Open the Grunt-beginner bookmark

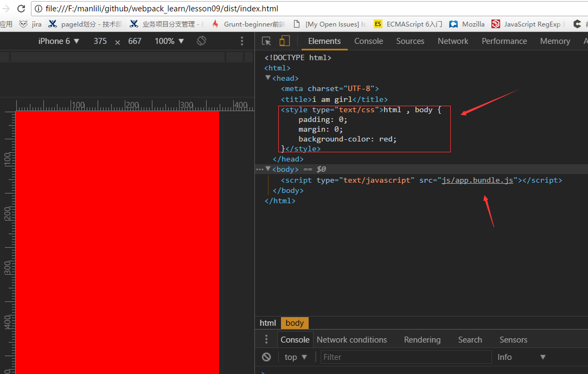pos(248,24)
